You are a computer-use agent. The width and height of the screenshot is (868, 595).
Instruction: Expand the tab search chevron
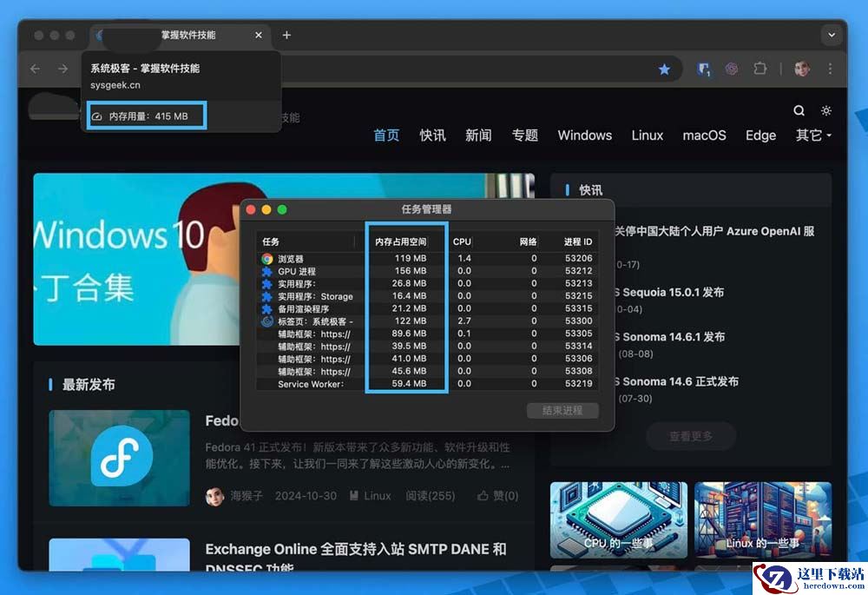pos(832,35)
